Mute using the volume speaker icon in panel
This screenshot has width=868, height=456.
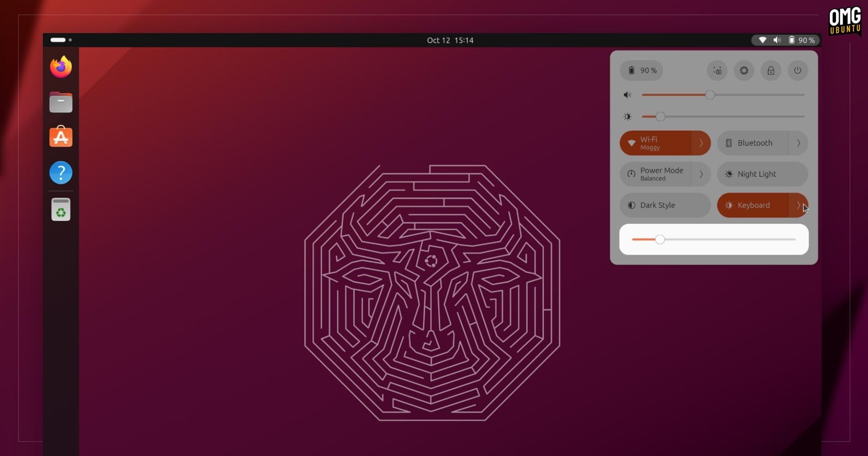click(x=627, y=95)
